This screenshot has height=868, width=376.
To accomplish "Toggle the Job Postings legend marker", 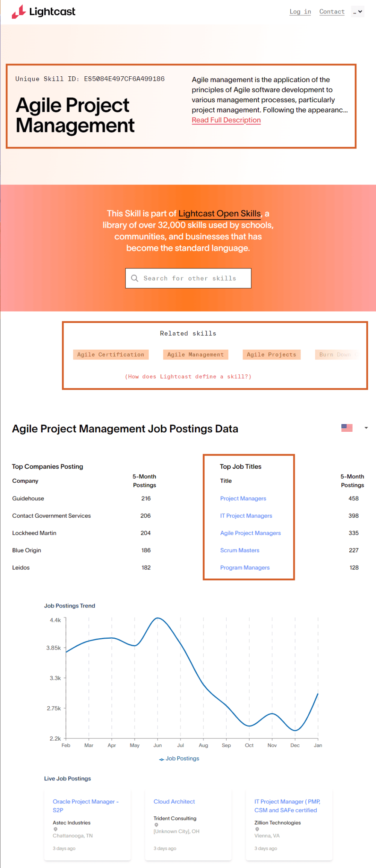I will tap(162, 759).
